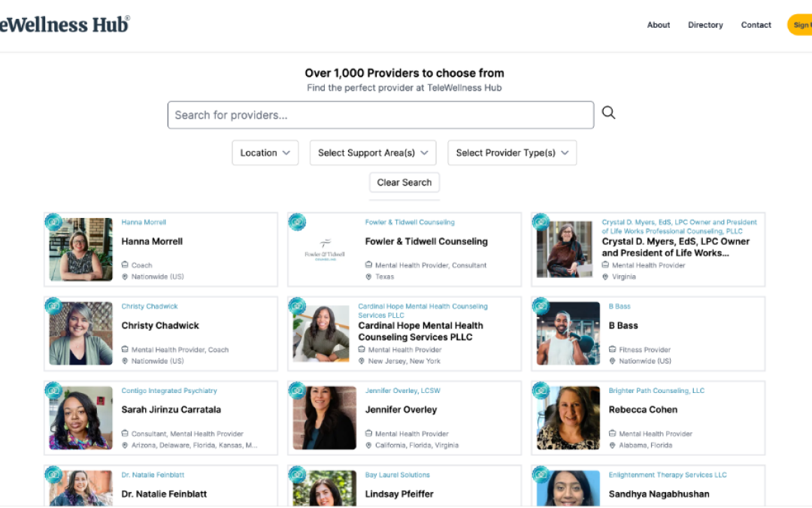Viewport: 812px width, 508px height.
Task: Click the TeleWellness Hub logo
Action: [x=64, y=25]
